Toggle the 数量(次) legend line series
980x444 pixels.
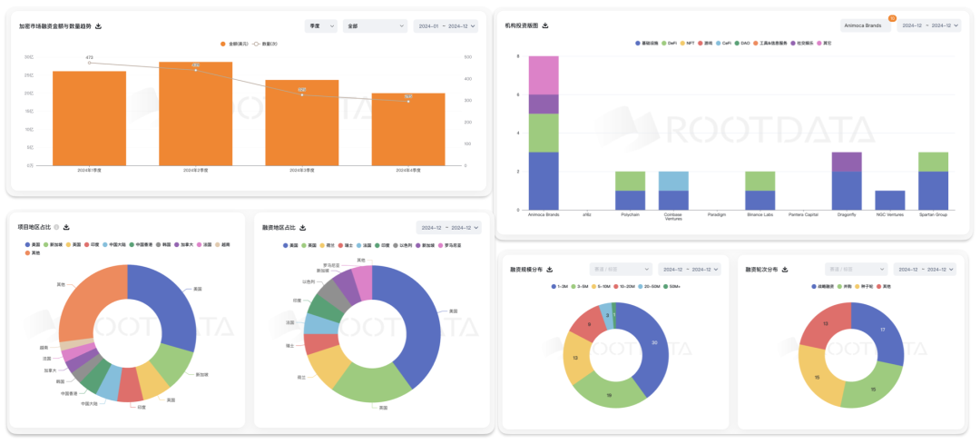coord(266,44)
